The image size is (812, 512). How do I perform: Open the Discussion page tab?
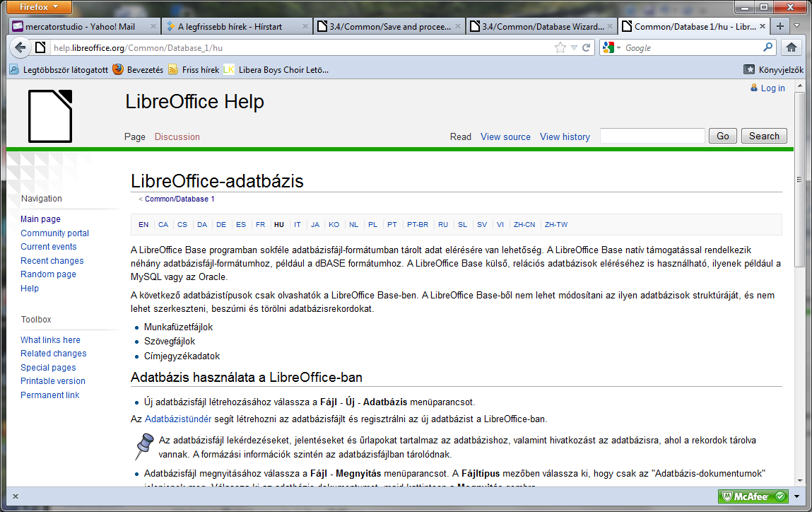177,136
